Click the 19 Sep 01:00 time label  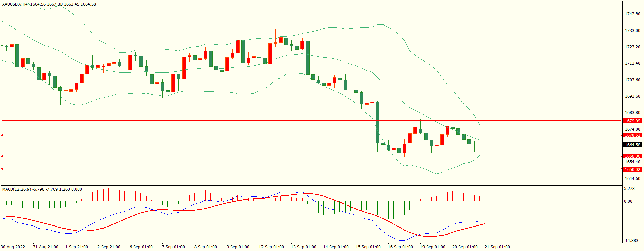pyautogui.click(x=433, y=247)
